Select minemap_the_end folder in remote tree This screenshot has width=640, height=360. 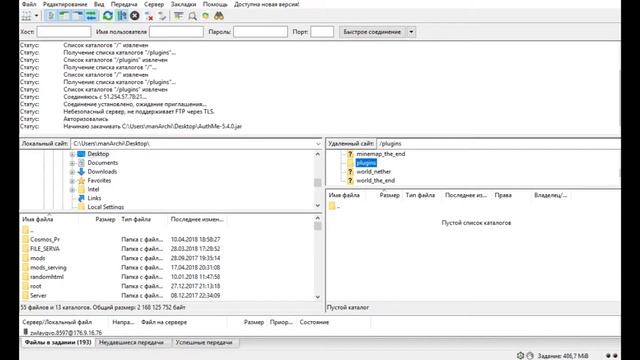click(x=380, y=154)
